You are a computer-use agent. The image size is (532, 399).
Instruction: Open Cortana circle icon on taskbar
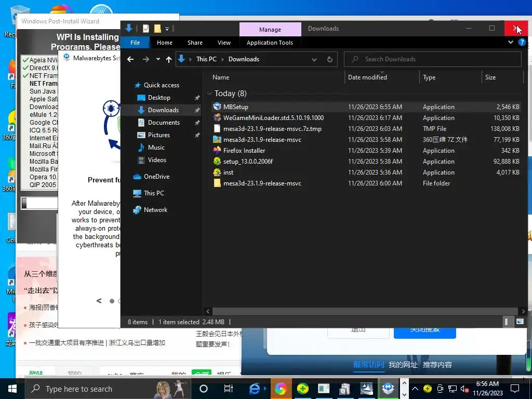[203, 389]
